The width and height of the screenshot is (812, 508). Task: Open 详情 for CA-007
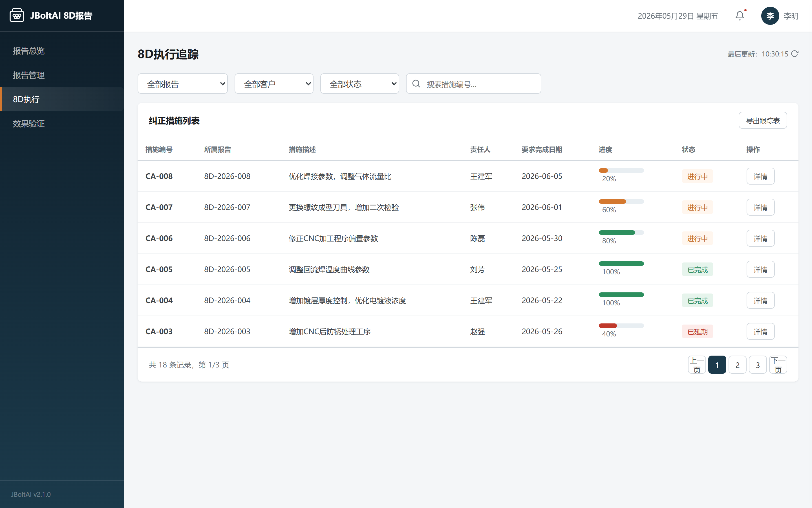point(760,207)
